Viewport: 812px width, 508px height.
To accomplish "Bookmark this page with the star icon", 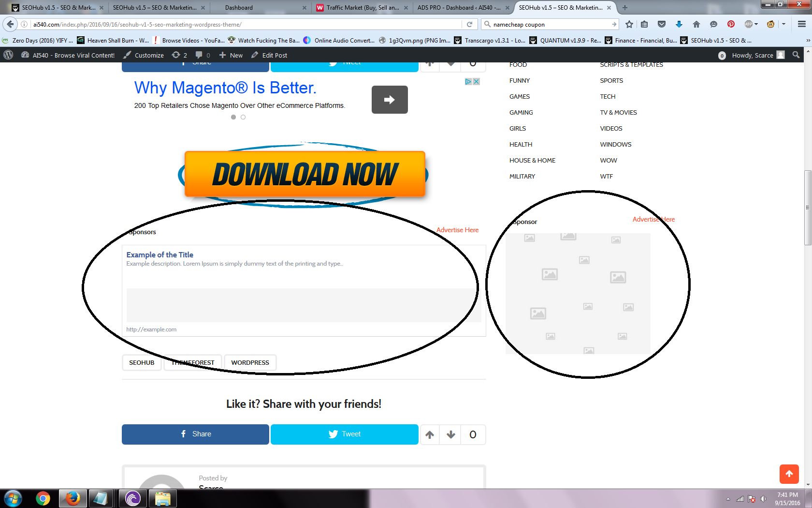I will [629, 24].
